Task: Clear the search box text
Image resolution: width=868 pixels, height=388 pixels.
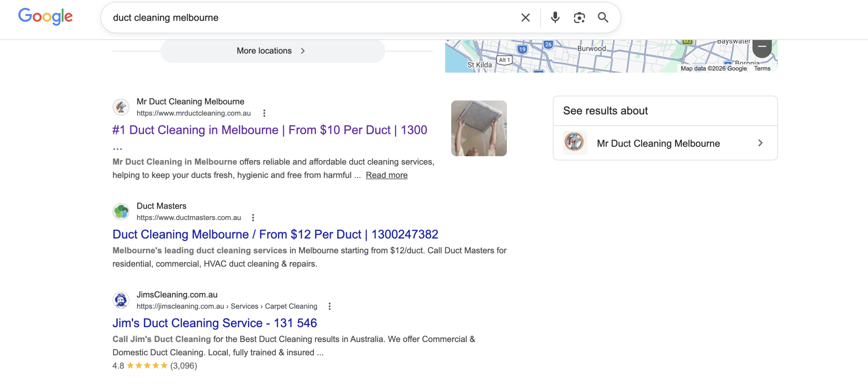Action: coord(525,18)
